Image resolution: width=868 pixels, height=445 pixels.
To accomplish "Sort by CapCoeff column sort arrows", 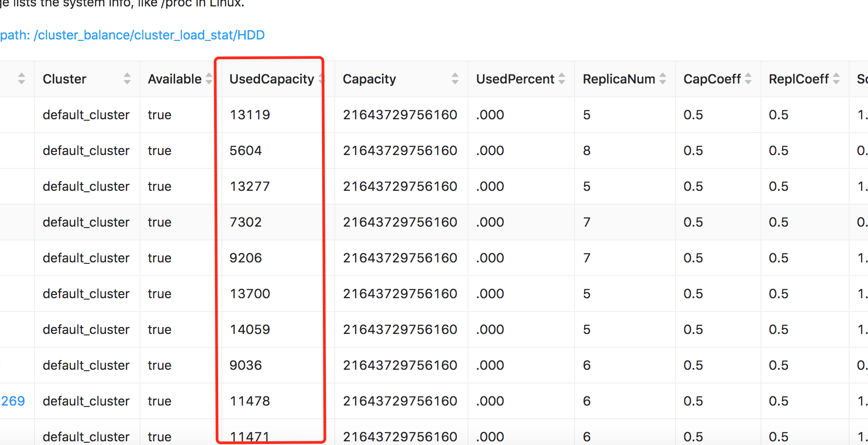I will [x=748, y=79].
